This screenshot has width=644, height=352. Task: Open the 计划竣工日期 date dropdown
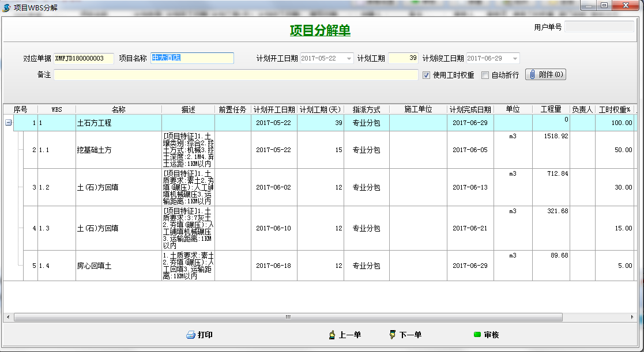515,58
